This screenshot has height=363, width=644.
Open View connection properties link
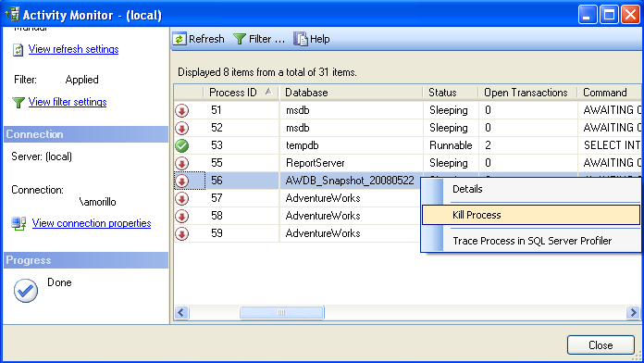(92, 223)
